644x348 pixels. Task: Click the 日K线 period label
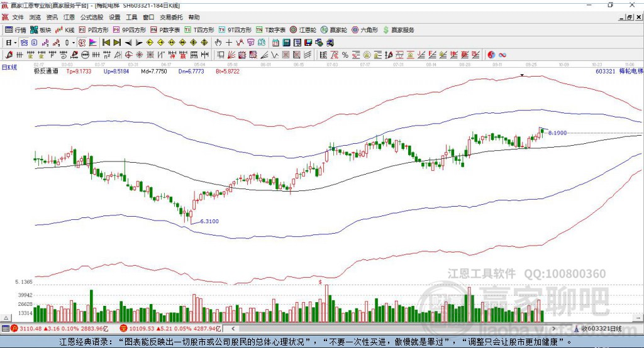9,67
